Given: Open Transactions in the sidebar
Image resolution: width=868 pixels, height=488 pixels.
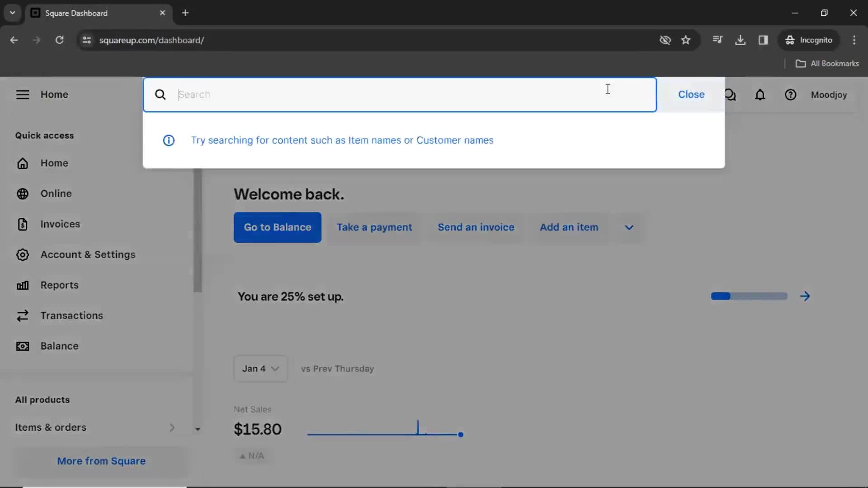Looking at the screenshot, I should [x=71, y=315].
